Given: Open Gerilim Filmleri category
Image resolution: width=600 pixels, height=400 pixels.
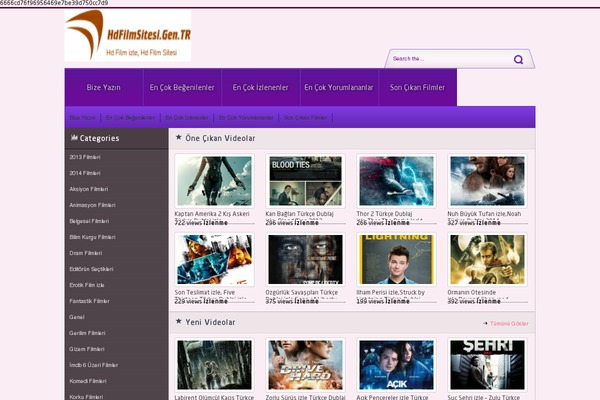Looking at the screenshot, I should pos(87,333).
